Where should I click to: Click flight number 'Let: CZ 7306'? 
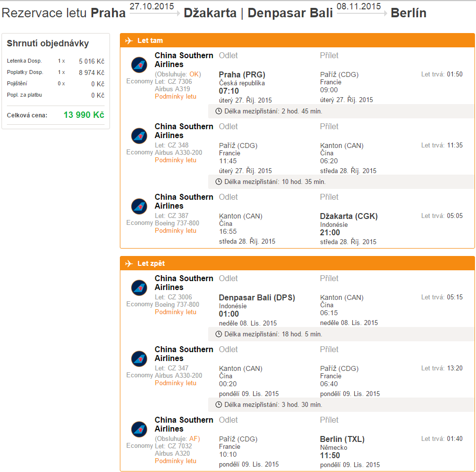tap(173, 82)
